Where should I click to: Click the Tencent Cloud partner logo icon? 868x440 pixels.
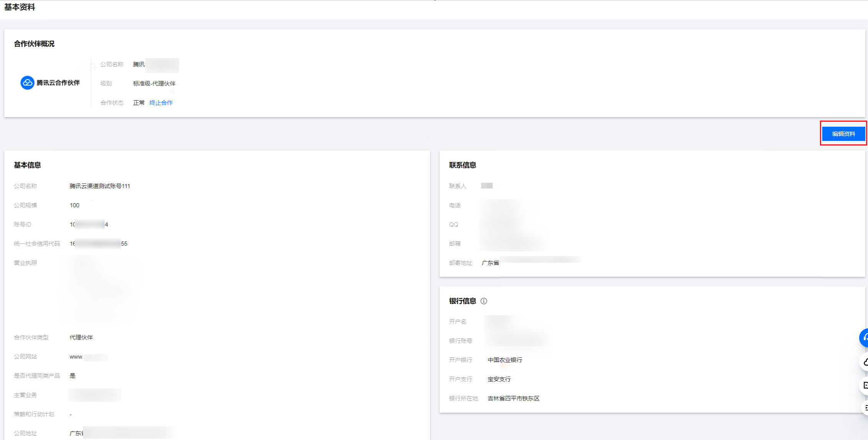(27, 83)
